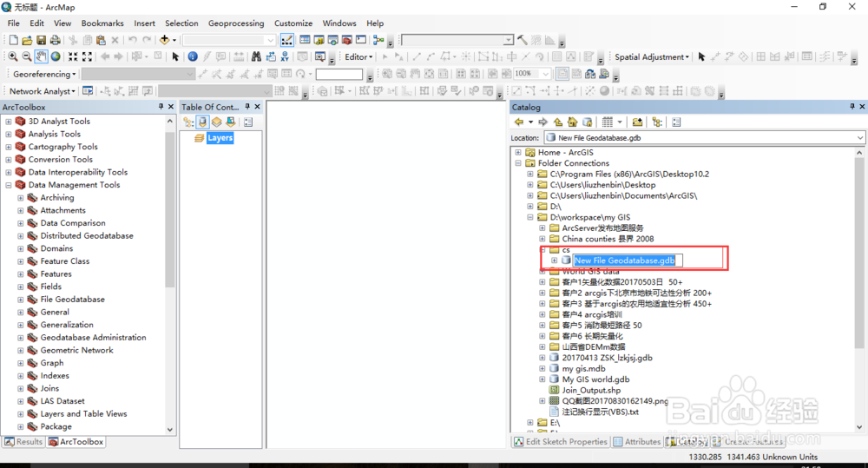Zoom to Full Extent globe icon
The height and width of the screenshot is (468, 868).
coord(56,56)
